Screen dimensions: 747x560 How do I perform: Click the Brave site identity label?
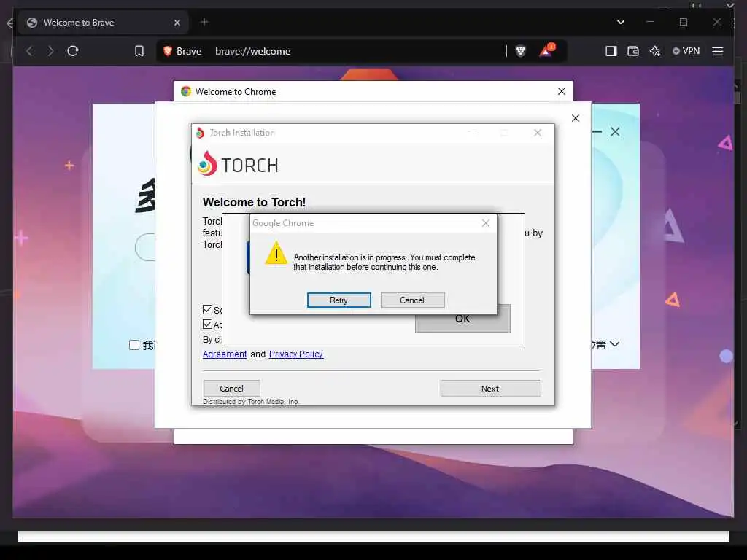pos(183,51)
